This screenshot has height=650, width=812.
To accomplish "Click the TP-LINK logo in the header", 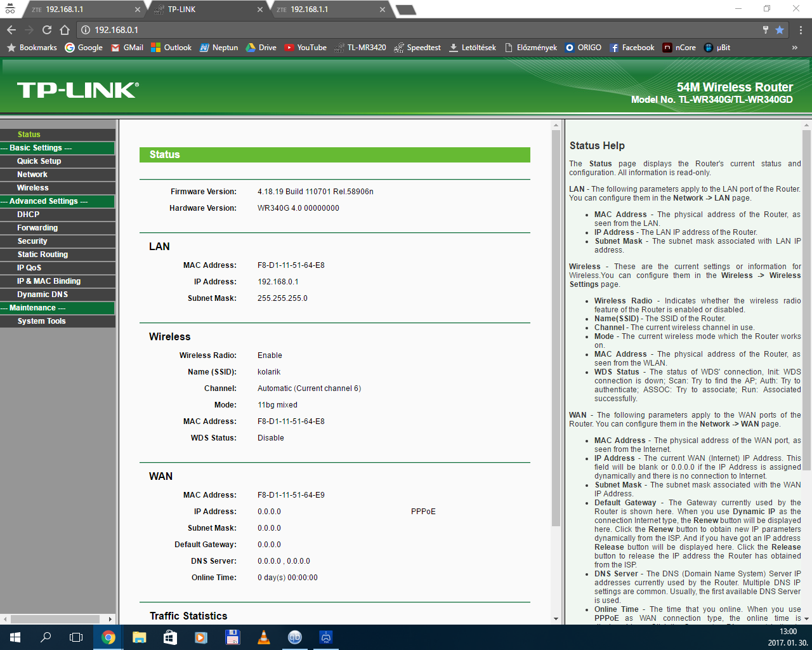I will 77,90.
